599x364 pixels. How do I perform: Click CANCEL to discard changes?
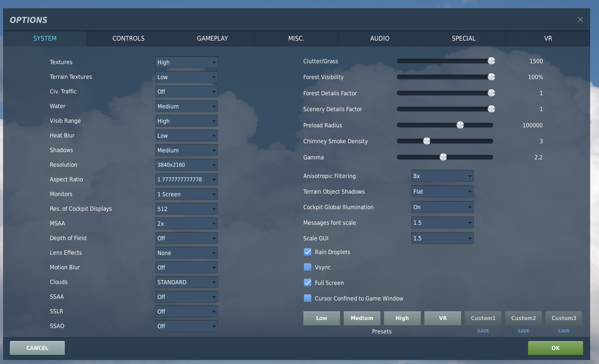[x=37, y=347]
